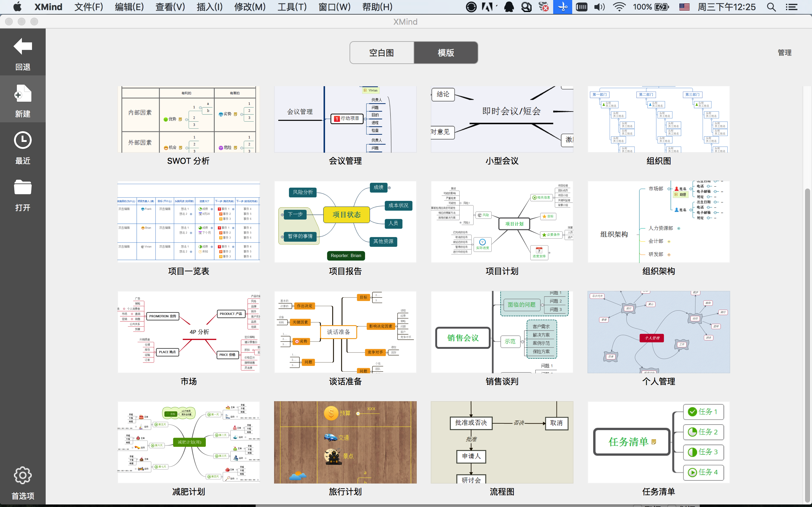The width and height of the screenshot is (812, 507).
Task: Pick the 流程图 flowchart template
Action: [x=502, y=442]
